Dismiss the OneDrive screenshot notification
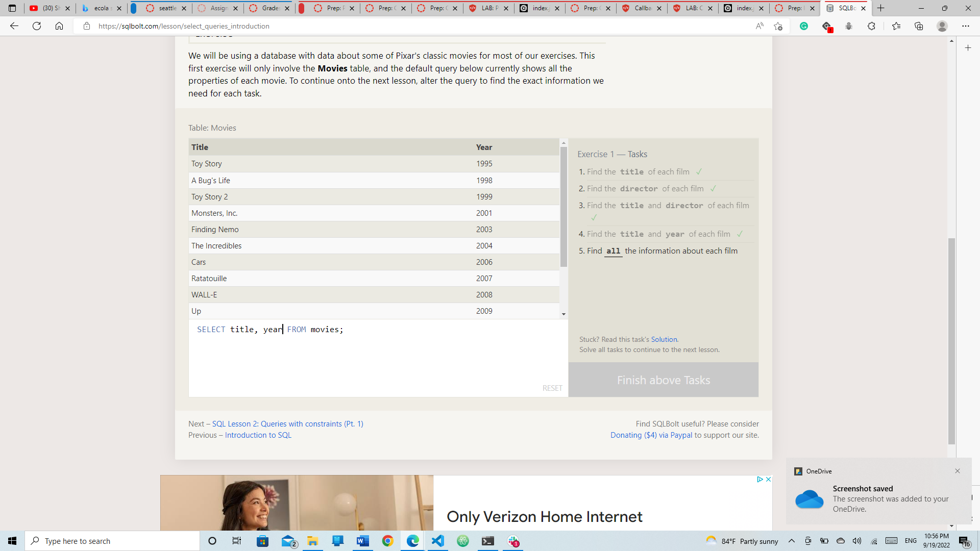The width and height of the screenshot is (980, 551). coord(958,471)
